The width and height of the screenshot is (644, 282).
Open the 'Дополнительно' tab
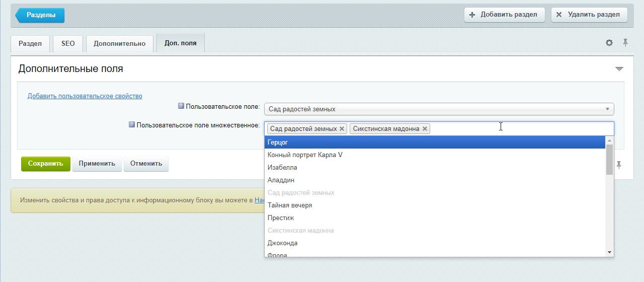120,43
